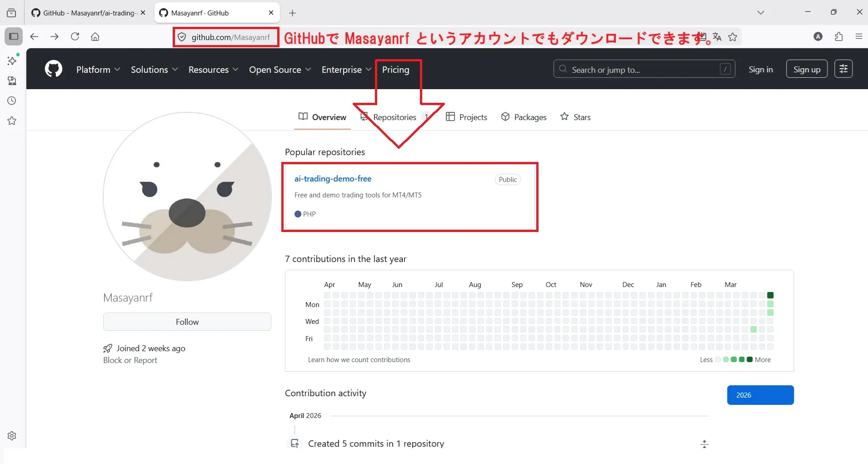The height and width of the screenshot is (464, 868).
Task: Go back with browser back arrow
Action: [34, 37]
